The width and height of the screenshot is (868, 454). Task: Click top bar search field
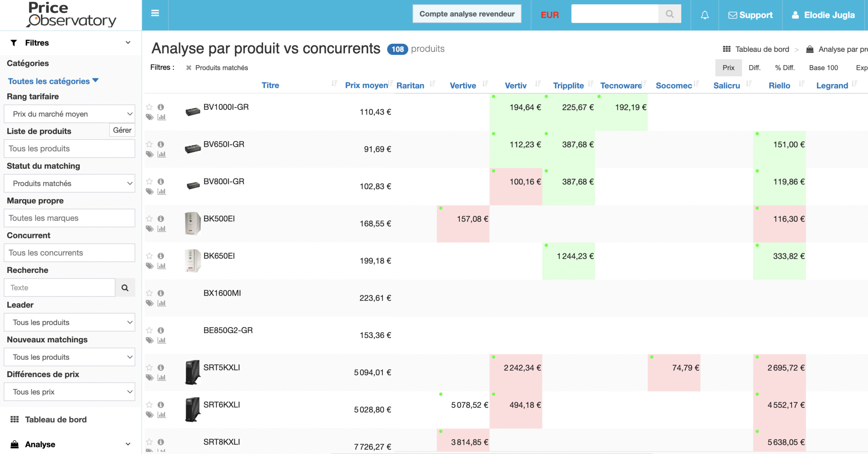point(615,14)
